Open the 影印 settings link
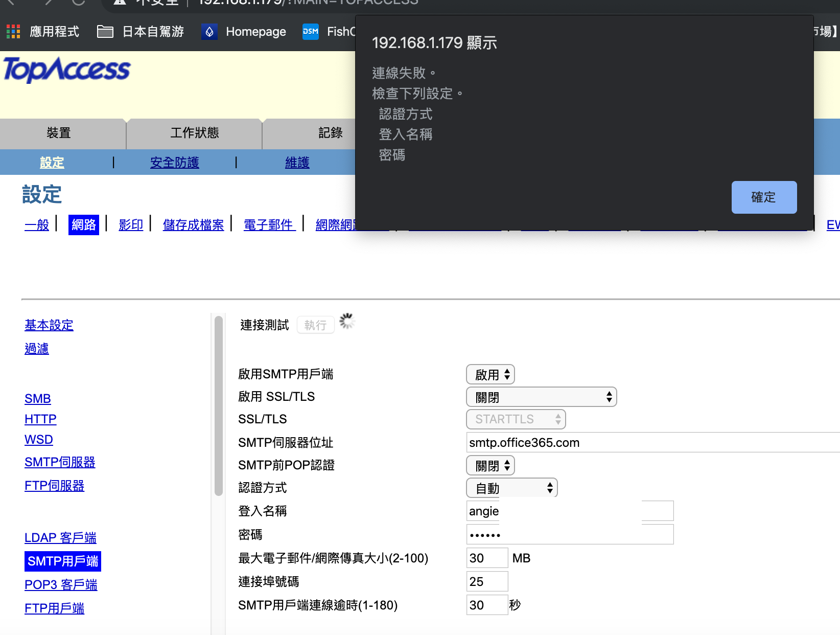Screen dimensions: 840x635 tap(131, 225)
